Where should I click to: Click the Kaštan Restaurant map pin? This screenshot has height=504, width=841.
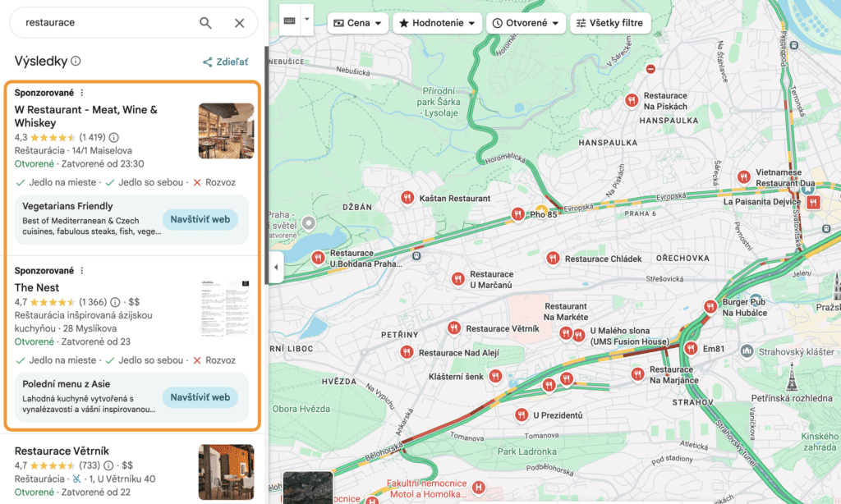(x=407, y=198)
